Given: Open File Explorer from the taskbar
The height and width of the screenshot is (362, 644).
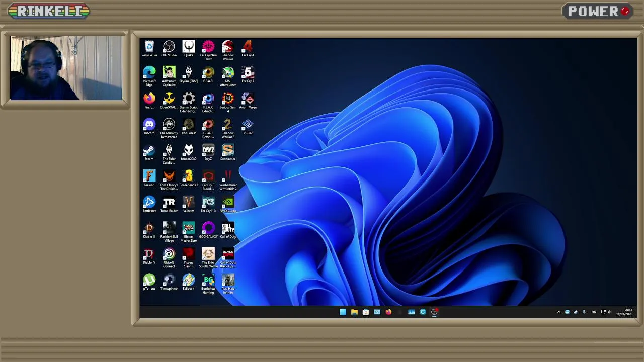Looking at the screenshot, I should [x=354, y=312].
